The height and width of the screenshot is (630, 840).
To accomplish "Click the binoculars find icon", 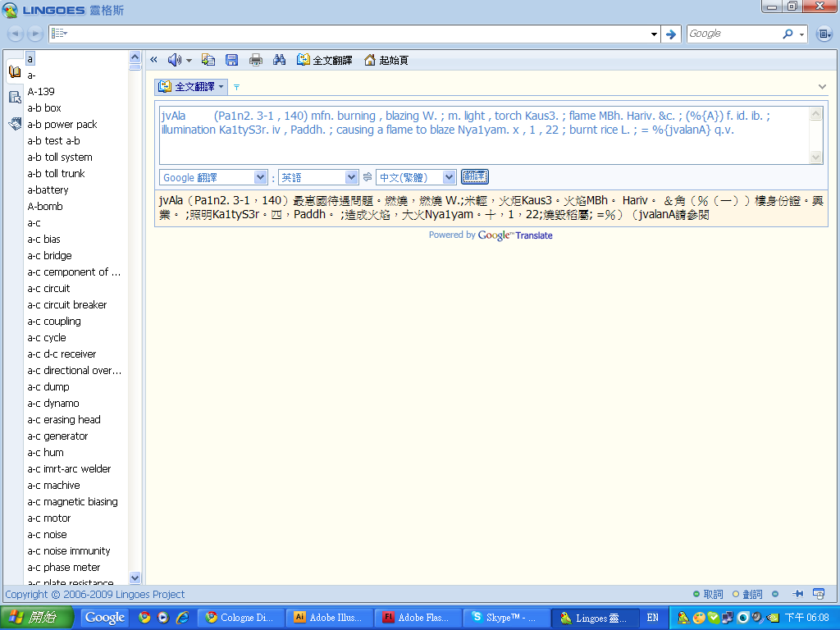I will [279, 60].
